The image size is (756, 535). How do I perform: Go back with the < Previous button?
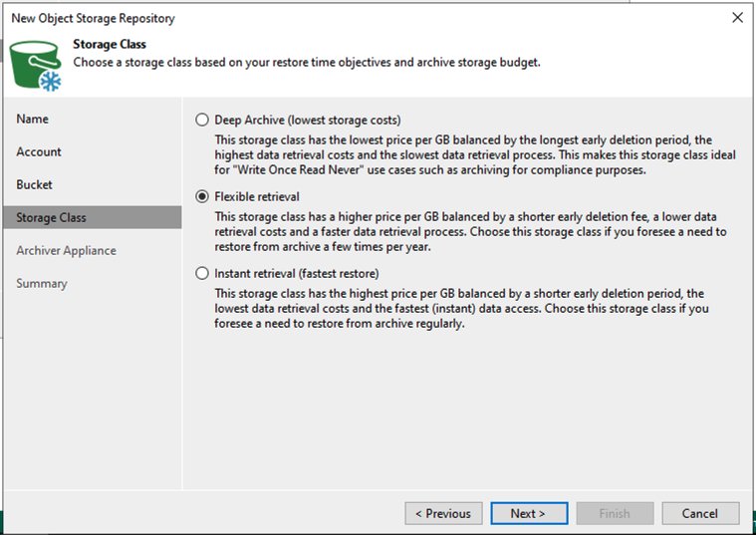point(443,513)
